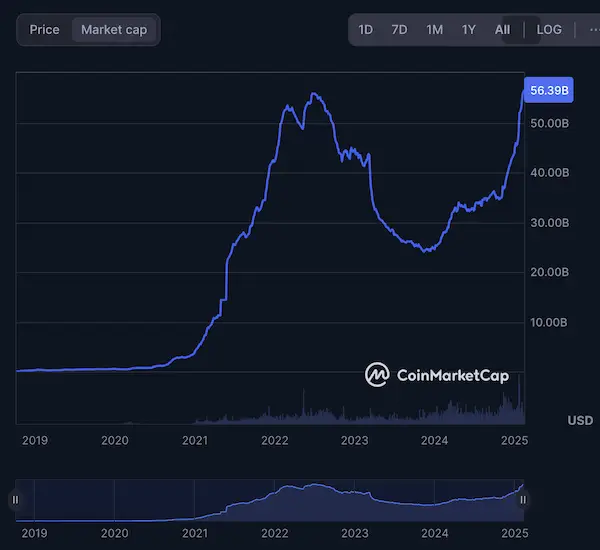Select the All time range
Viewport: 600px width, 550px height.
[502, 30]
